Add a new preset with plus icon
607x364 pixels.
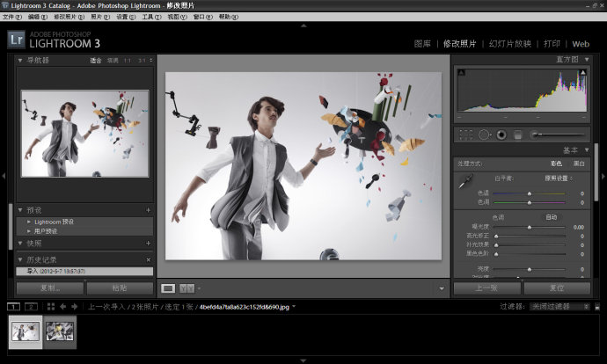click(148, 211)
